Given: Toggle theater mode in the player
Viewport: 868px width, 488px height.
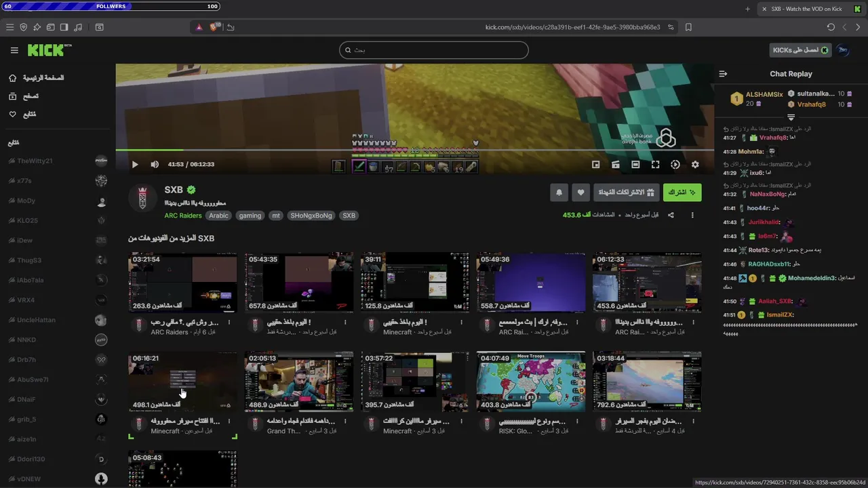Looking at the screenshot, I should click(635, 165).
